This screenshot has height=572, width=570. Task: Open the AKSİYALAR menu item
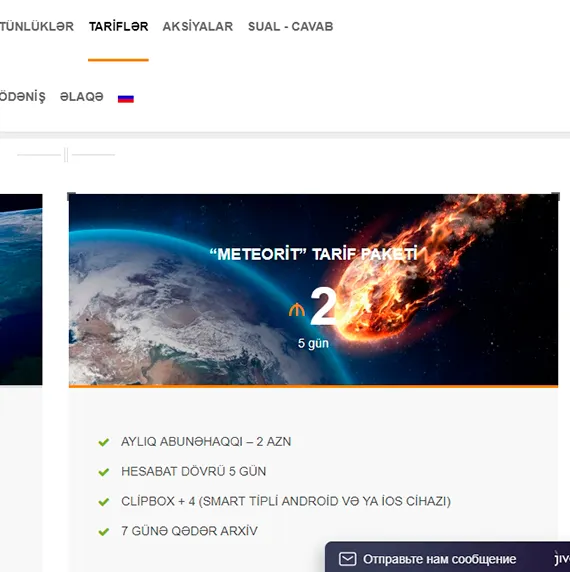(198, 27)
